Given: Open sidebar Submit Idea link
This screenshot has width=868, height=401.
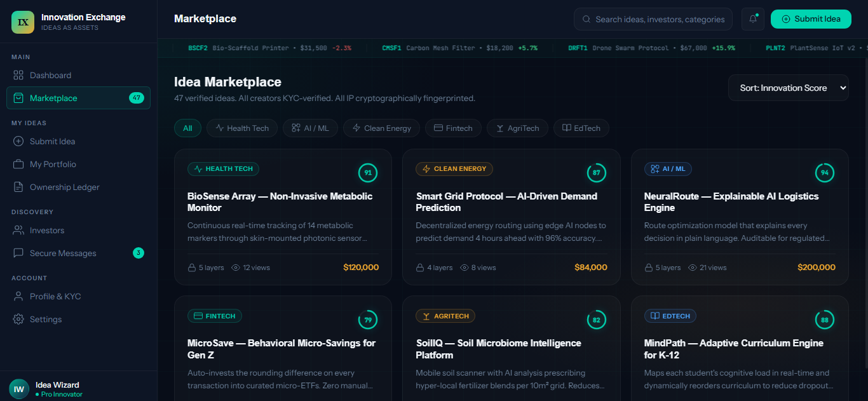Looking at the screenshot, I should [78, 141].
